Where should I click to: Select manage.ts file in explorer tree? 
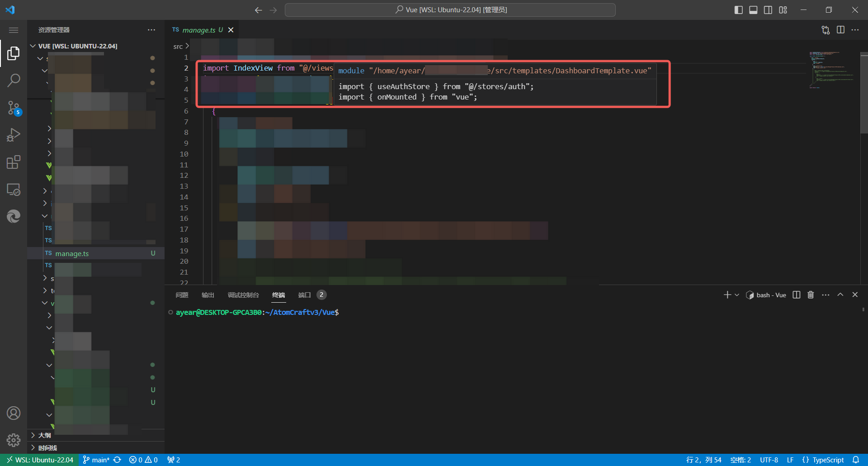click(96, 253)
